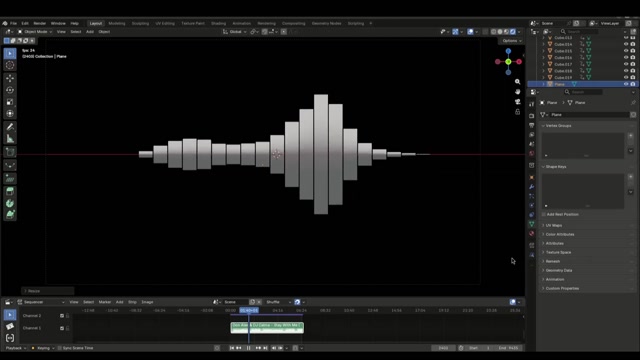The width and height of the screenshot is (640, 360).
Task: Open the sequencer Marker menu
Action: pyautogui.click(x=104, y=302)
